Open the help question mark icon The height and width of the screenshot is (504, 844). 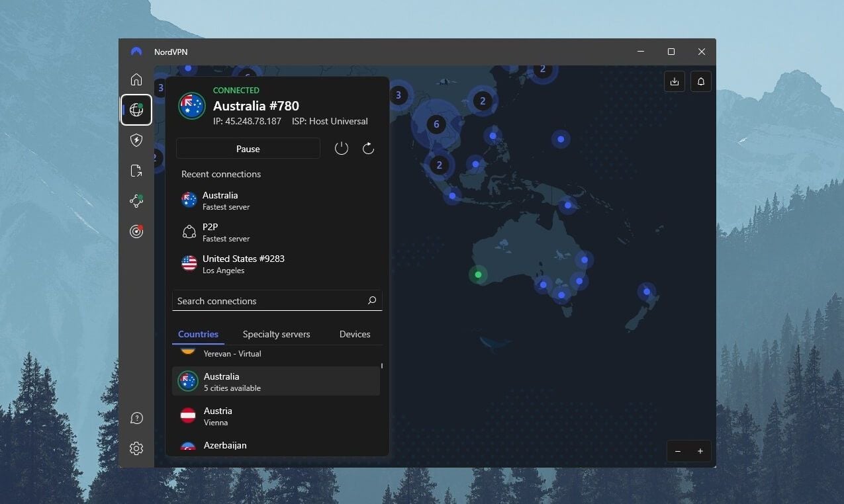(x=136, y=418)
